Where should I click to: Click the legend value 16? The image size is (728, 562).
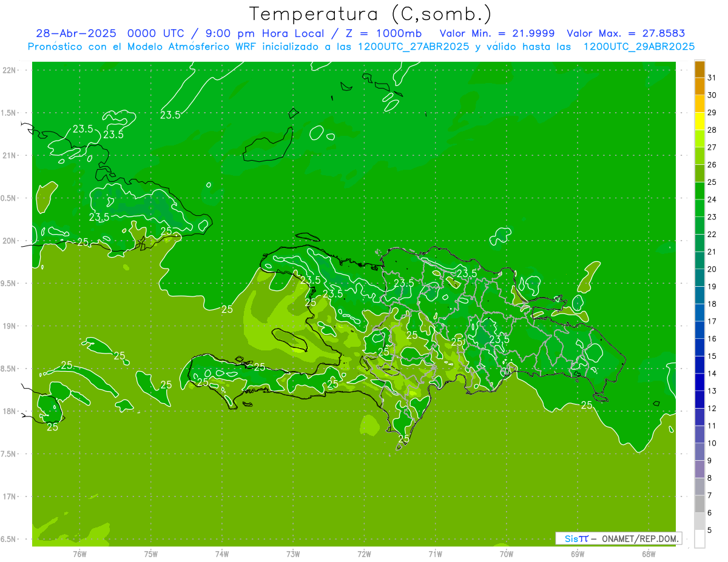[x=712, y=339]
